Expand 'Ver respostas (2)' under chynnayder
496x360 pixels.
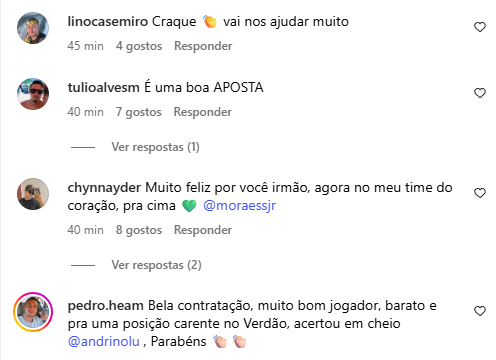click(156, 265)
